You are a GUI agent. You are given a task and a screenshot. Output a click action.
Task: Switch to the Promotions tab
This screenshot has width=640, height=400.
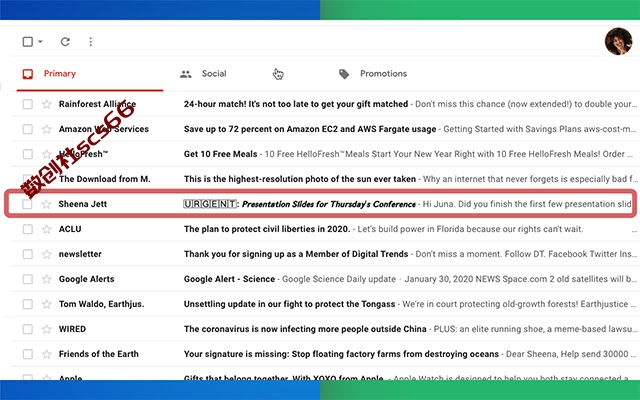tap(383, 74)
